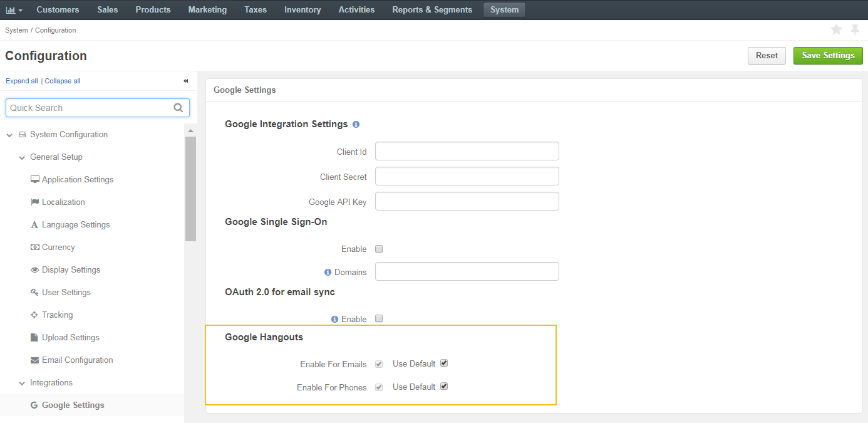Viewport: 868px width, 423px height.
Task: Enable Google Single Sign-On checkbox
Action: tap(379, 249)
